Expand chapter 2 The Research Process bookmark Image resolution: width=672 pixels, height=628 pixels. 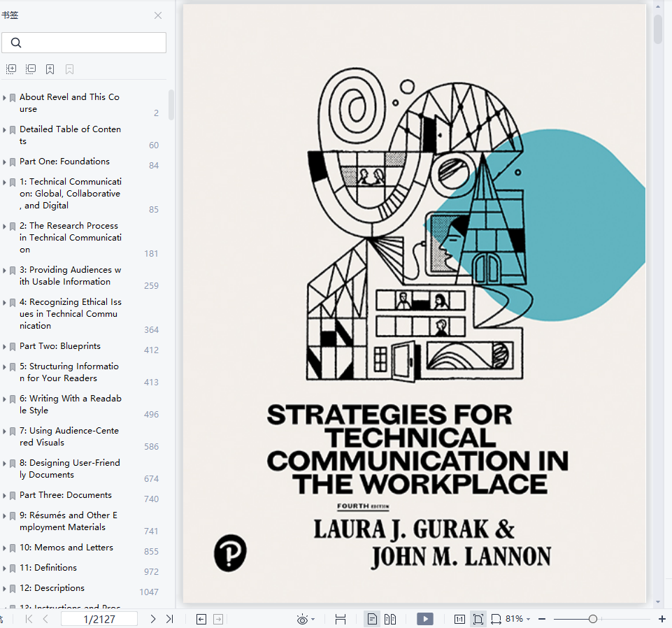[x=4, y=227]
